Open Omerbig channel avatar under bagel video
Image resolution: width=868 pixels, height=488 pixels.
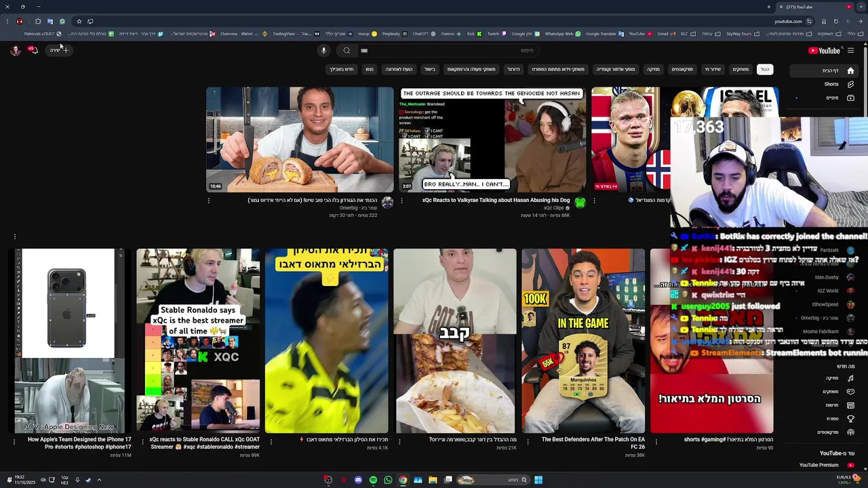point(387,202)
